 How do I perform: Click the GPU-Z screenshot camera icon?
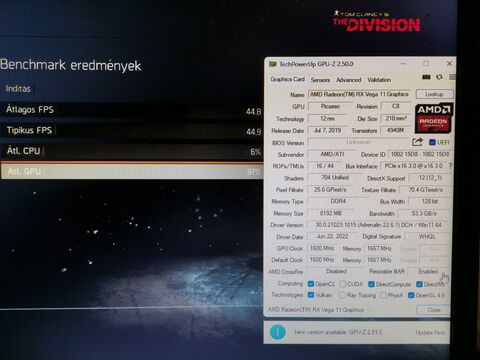[x=426, y=77]
